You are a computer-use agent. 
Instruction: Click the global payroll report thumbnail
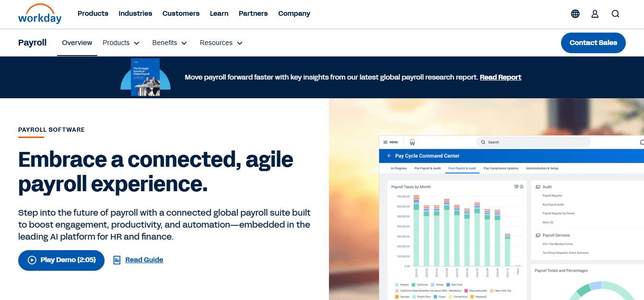point(145,77)
